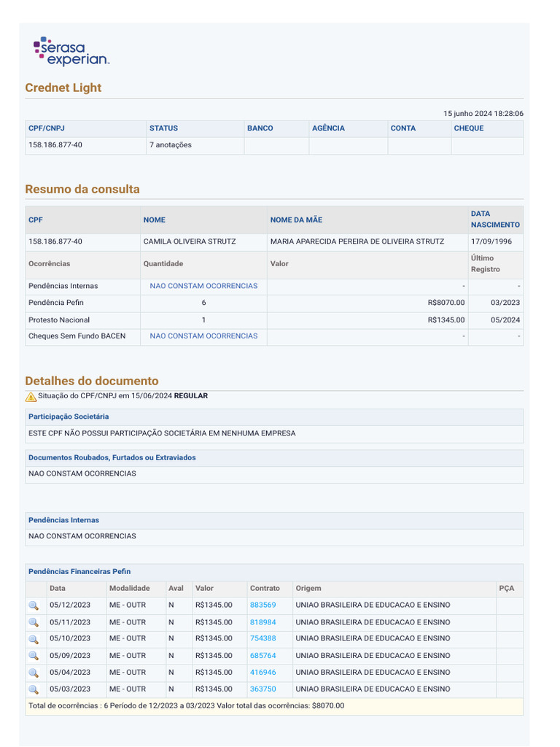View details magnifier for 05/09/2023 row
Viewport: 560px width, 747px height.
tap(34, 656)
